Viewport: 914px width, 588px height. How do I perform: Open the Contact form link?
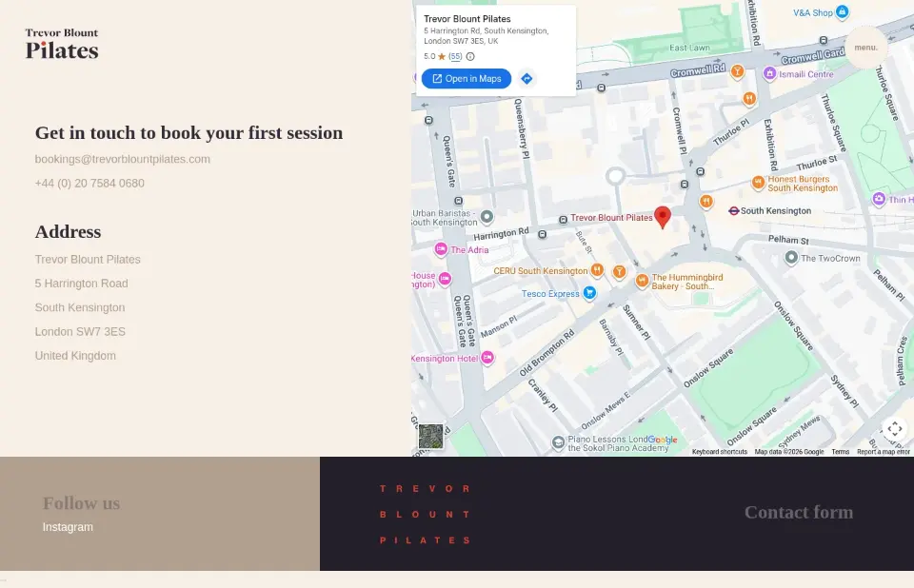click(x=799, y=512)
